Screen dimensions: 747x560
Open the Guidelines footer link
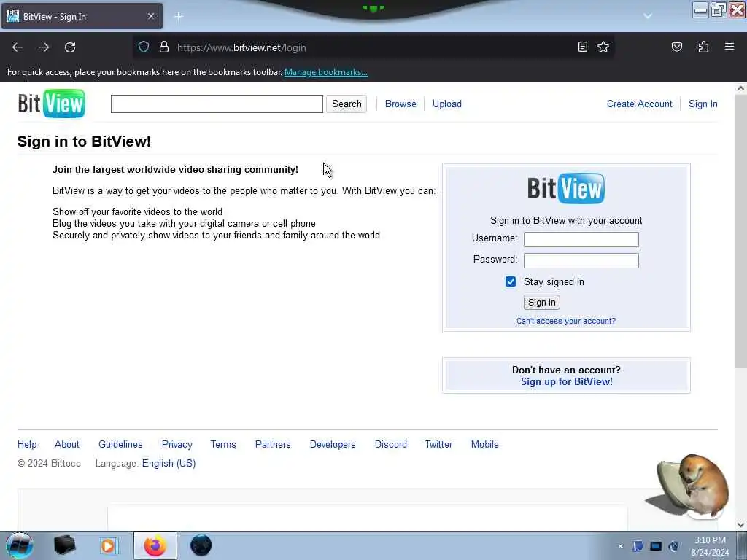click(120, 444)
